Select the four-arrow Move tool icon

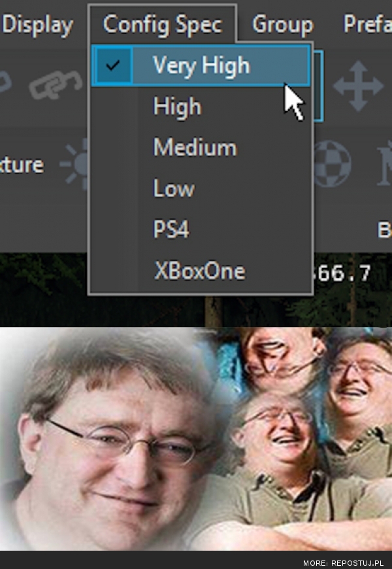[x=358, y=86]
